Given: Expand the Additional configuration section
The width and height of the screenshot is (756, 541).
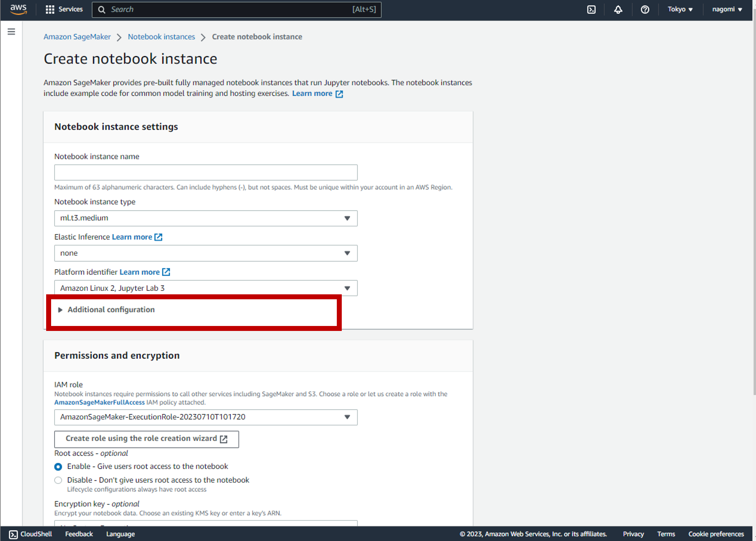Looking at the screenshot, I should point(111,310).
